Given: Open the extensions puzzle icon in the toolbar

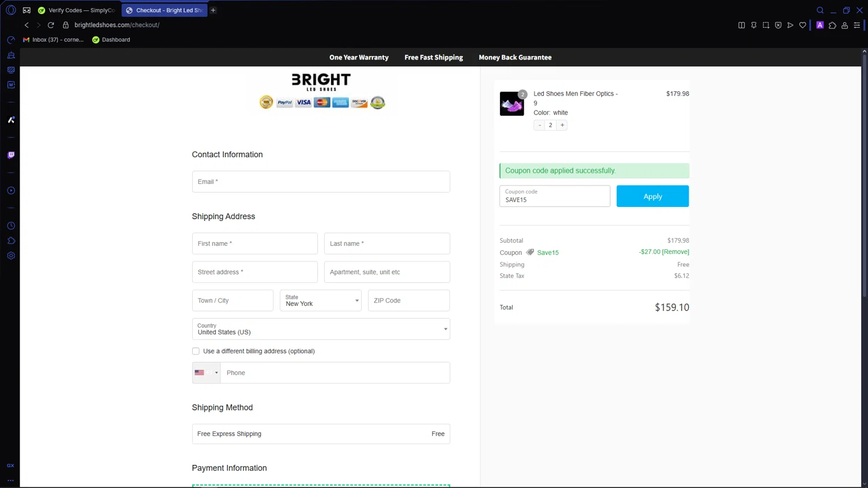Looking at the screenshot, I should [832, 25].
